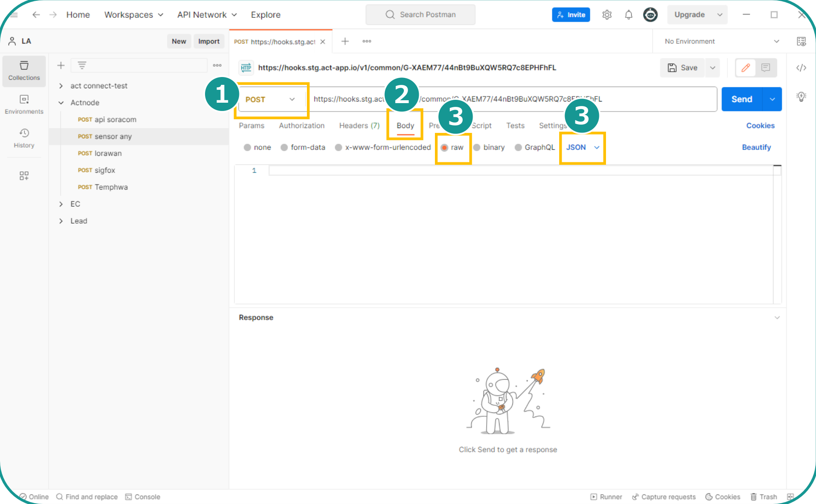The image size is (816, 504).
Task: Switch to the Params tab
Action: pos(251,125)
